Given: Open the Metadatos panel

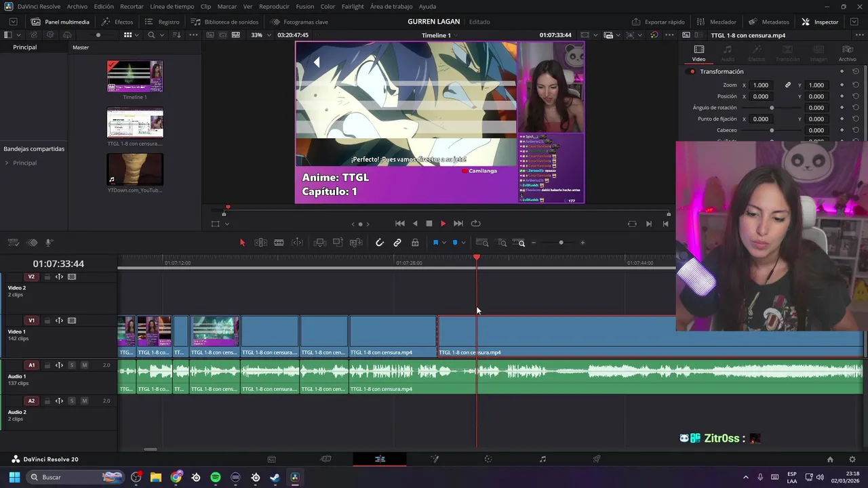Looking at the screenshot, I should 769,22.
